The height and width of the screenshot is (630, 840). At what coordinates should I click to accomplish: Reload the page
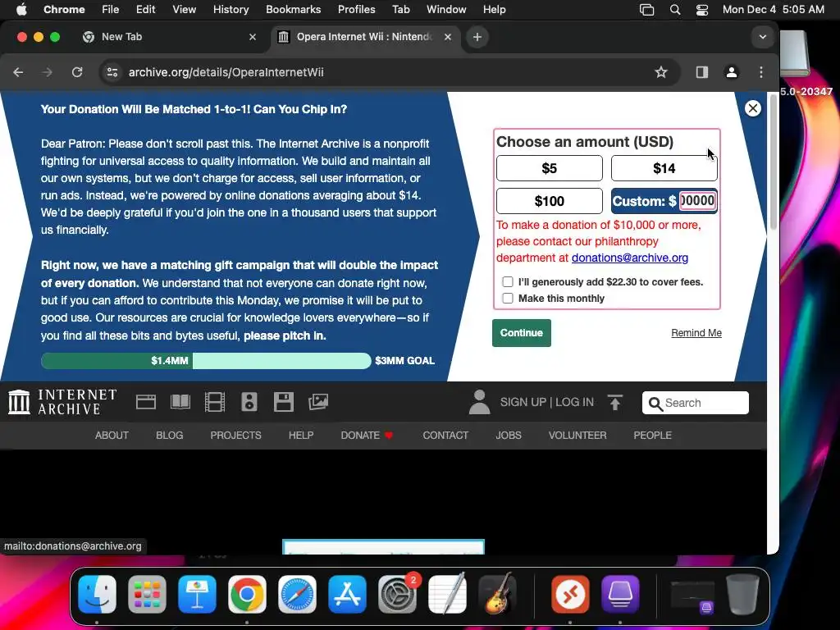[x=77, y=72]
